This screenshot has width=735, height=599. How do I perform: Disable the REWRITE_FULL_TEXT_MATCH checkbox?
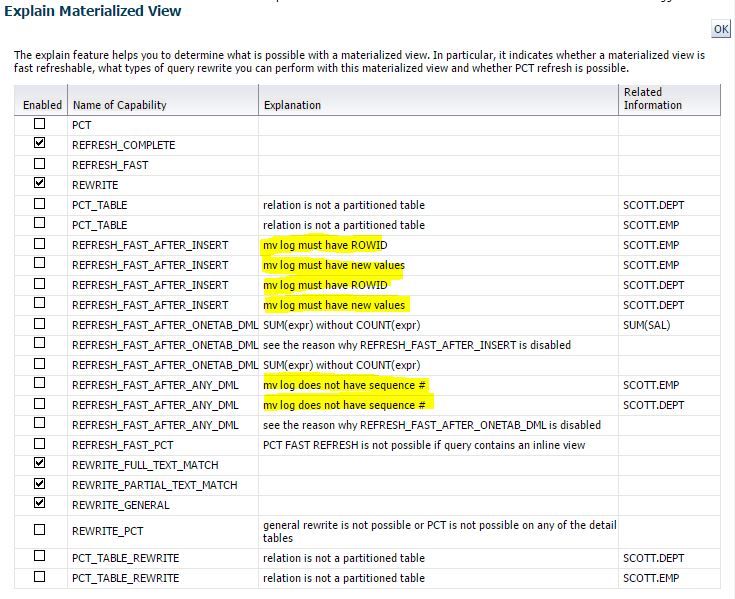(x=40, y=464)
